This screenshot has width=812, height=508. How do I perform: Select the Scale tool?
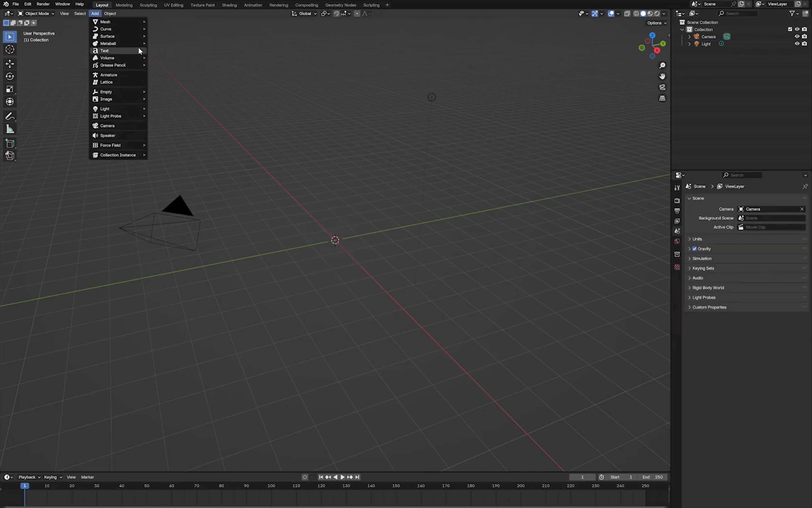pos(10,89)
